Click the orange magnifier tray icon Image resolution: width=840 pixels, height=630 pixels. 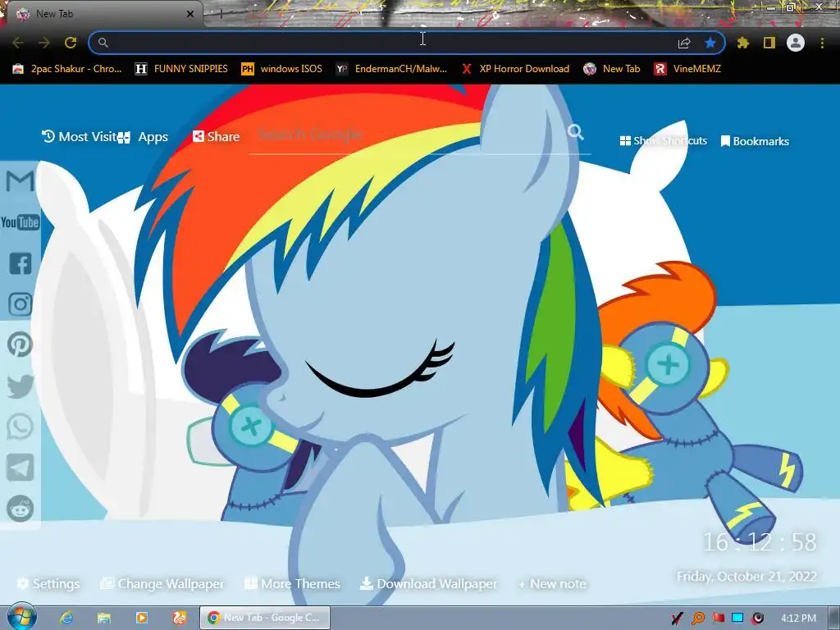click(x=697, y=619)
